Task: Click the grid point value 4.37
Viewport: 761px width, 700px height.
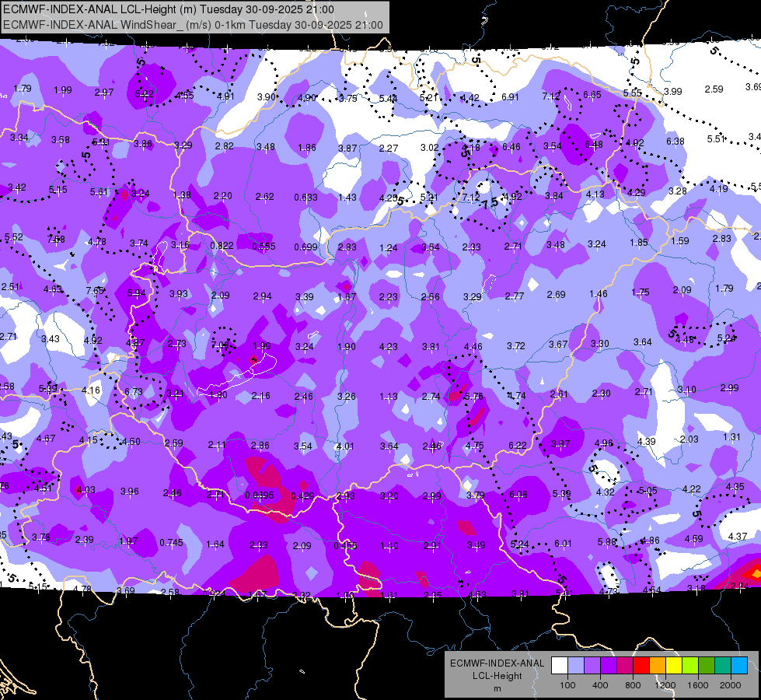Action: click(x=738, y=537)
